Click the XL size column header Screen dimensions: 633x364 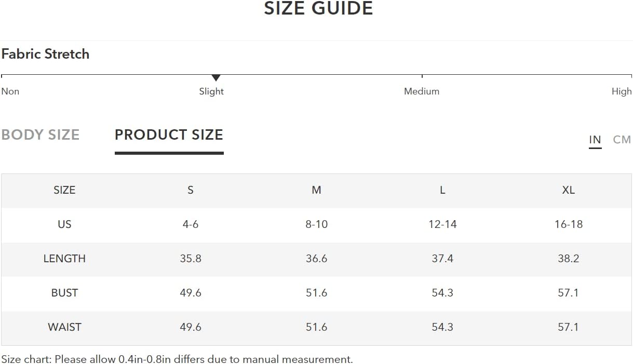(x=569, y=190)
